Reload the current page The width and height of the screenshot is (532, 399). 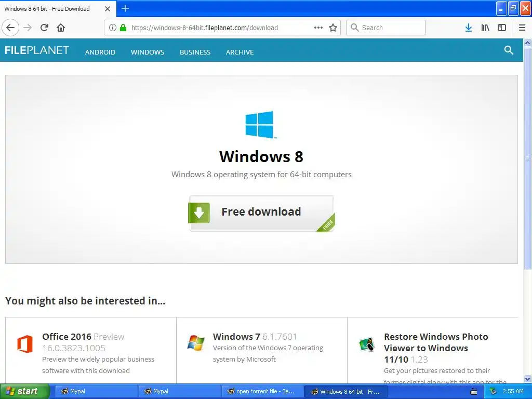[x=45, y=28]
